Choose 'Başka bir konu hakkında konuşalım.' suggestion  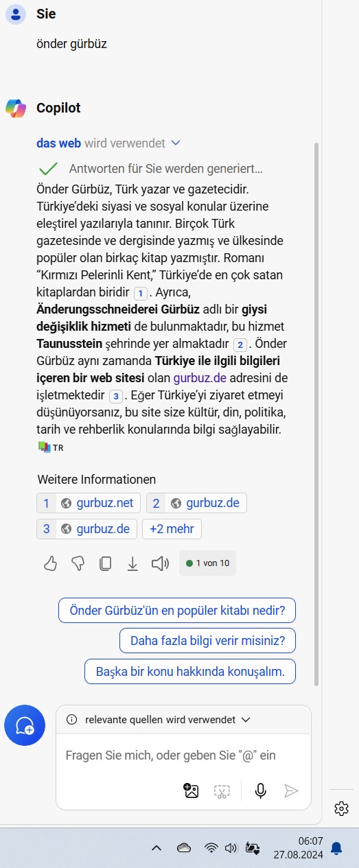click(x=190, y=672)
